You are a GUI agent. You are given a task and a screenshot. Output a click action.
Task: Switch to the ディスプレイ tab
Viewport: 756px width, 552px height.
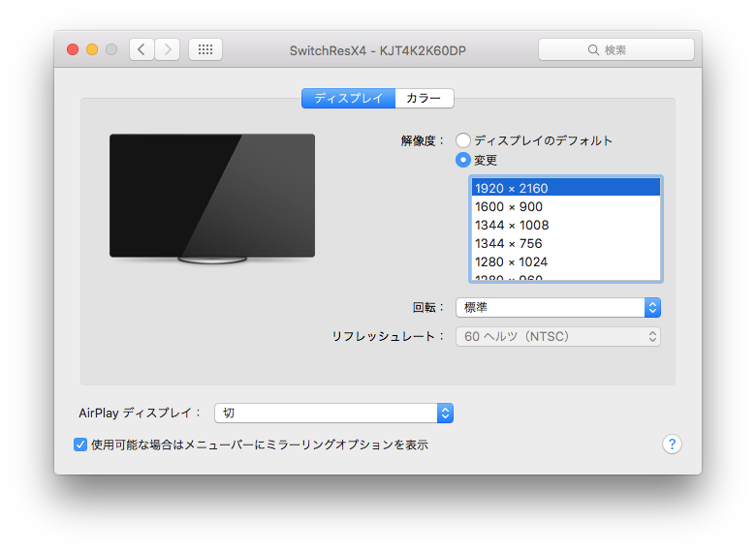click(x=348, y=98)
